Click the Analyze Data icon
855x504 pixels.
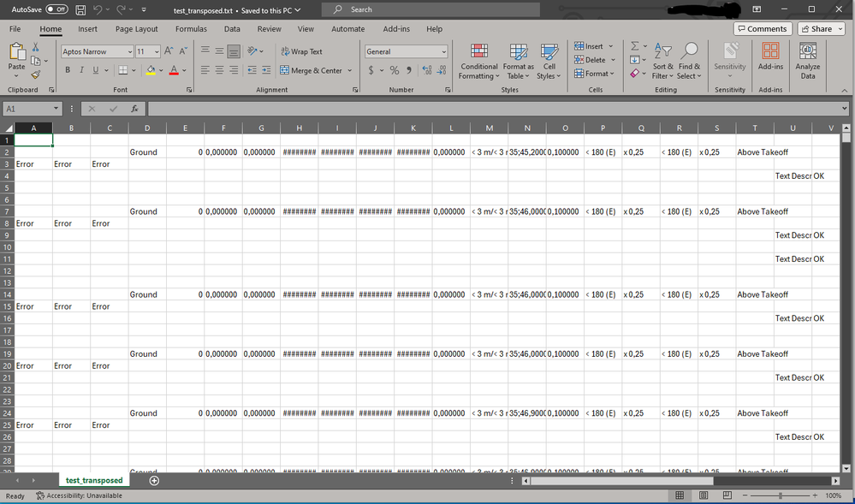point(807,60)
